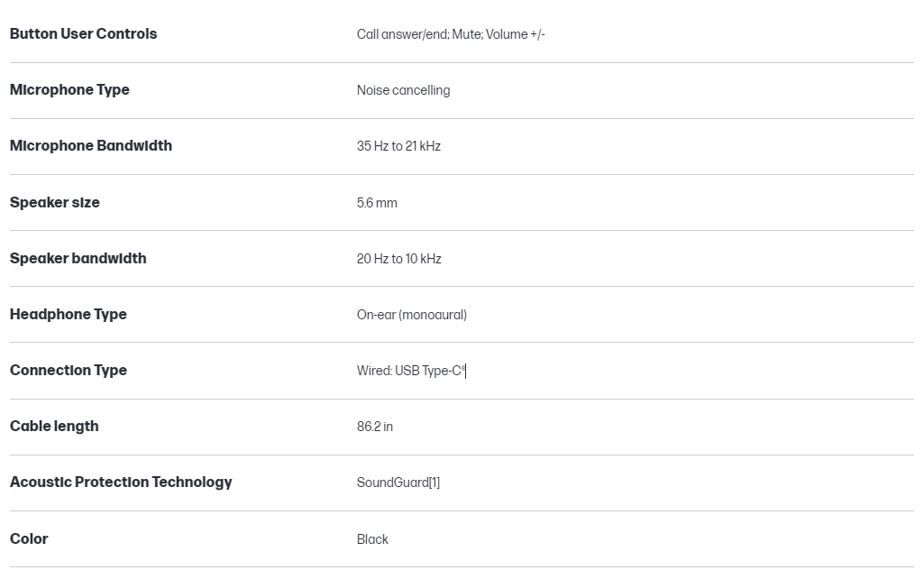Place cursor in "Wired: USB Type-C" text
Image resolution: width=924 pixels, height=570 pixels.
click(x=410, y=371)
